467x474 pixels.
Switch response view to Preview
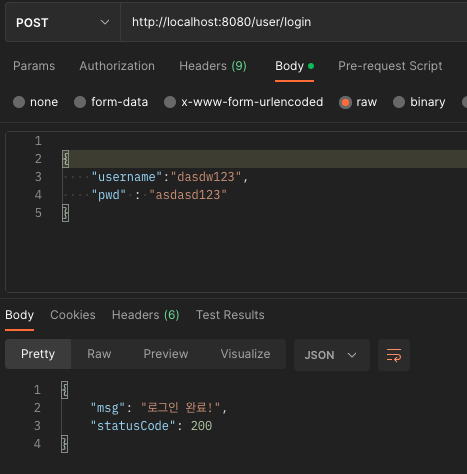[x=166, y=354]
